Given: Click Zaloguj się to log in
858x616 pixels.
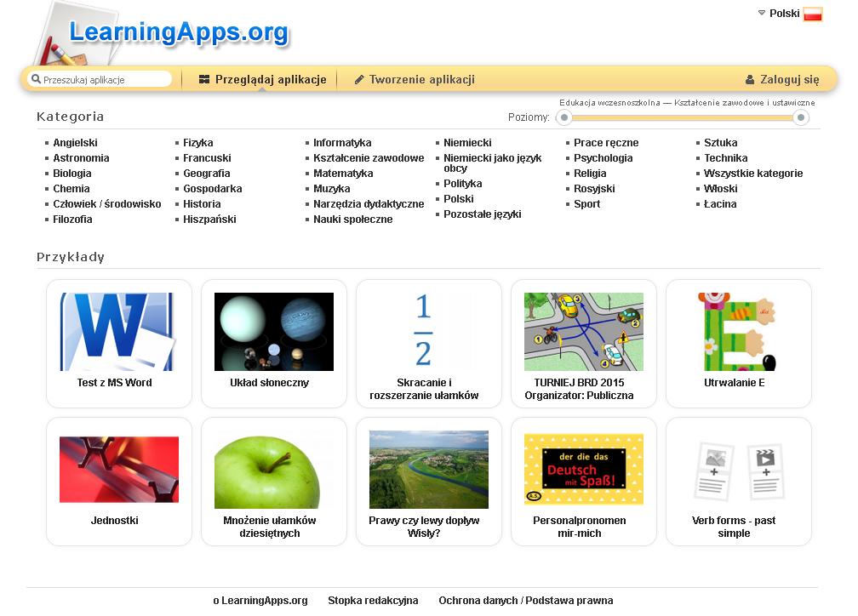Looking at the screenshot, I should click(x=782, y=79).
